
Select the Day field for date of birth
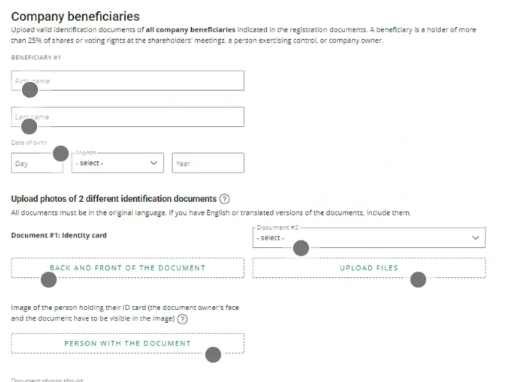37,163
